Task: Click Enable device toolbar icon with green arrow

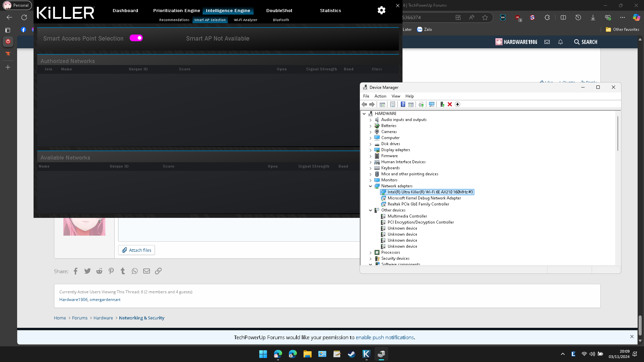Action: click(442, 105)
